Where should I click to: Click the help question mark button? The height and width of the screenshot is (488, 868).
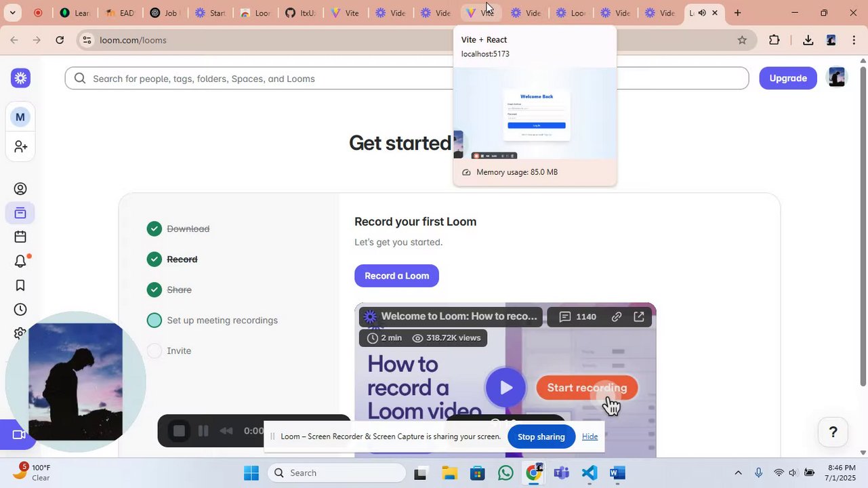tap(833, 432)
